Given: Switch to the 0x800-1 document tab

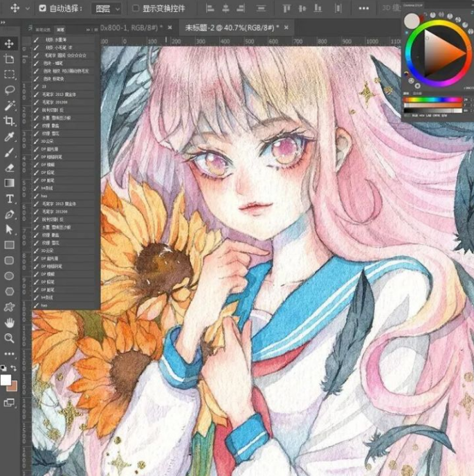Looking at the screenshot, I should 131,28.
